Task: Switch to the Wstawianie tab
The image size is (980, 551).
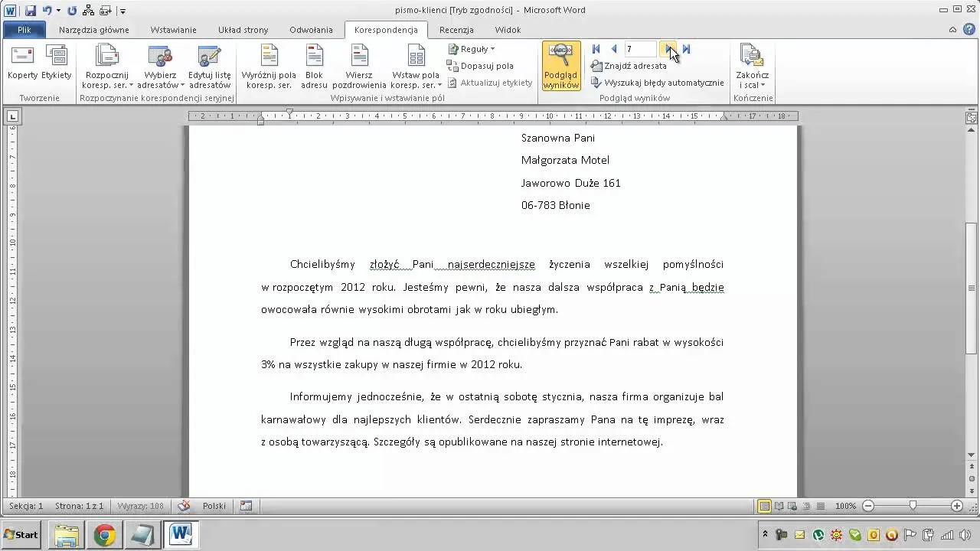Action: click(173, 30)
